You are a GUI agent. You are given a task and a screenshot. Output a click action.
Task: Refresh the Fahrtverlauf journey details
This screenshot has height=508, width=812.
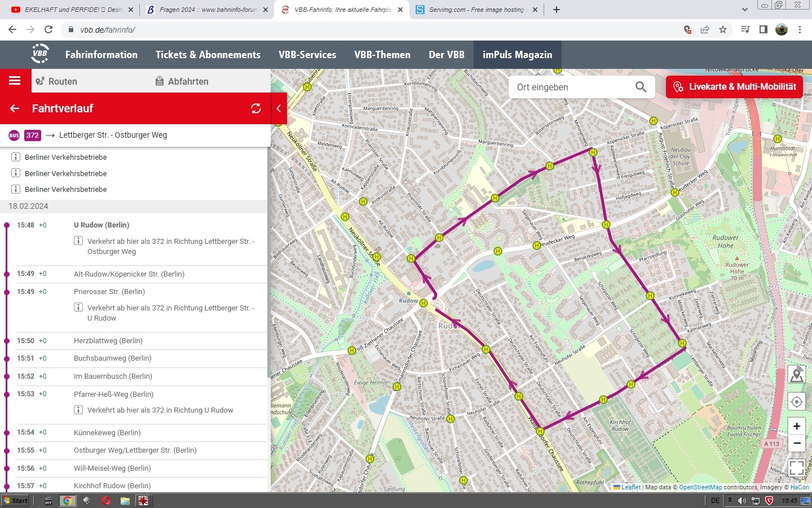tap(256, 108)
